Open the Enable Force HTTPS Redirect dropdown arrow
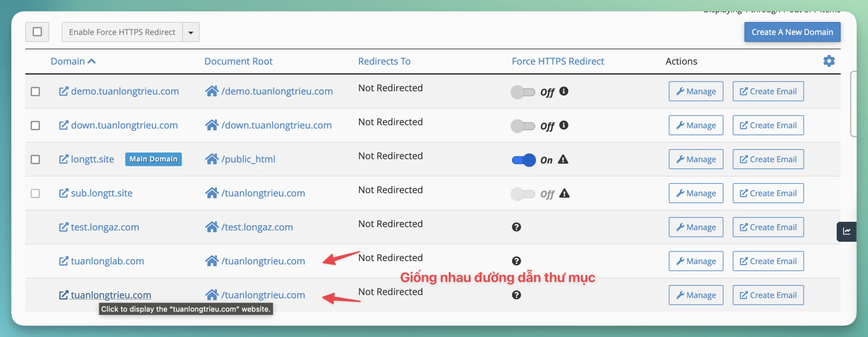 tap(191, 32)
